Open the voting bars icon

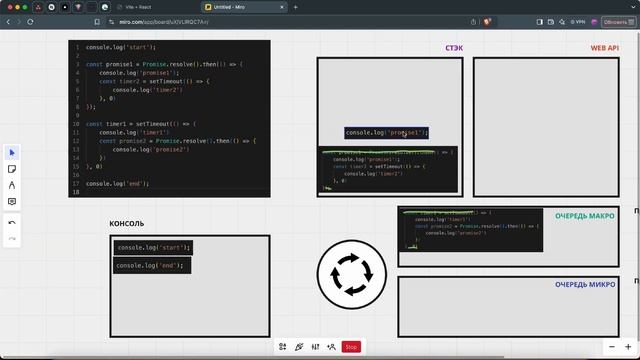coord(315,347)
